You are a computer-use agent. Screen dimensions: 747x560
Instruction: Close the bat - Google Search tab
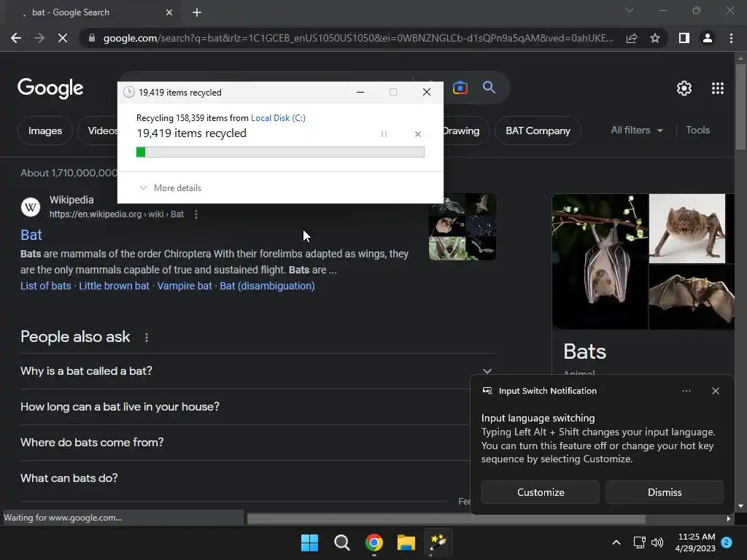tap(169, 12)
